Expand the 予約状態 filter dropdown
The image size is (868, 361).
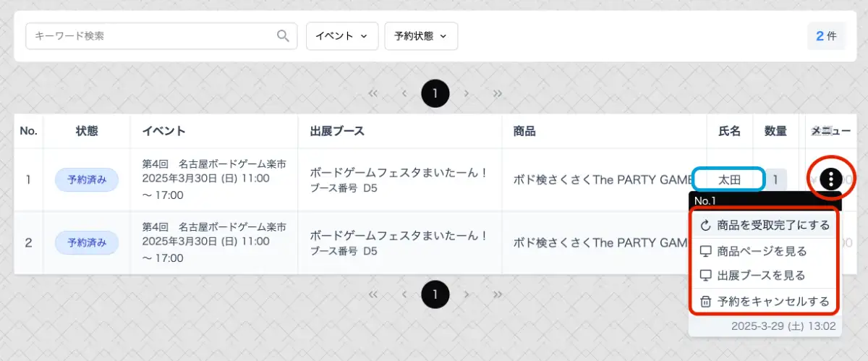(x=421, y=35)
